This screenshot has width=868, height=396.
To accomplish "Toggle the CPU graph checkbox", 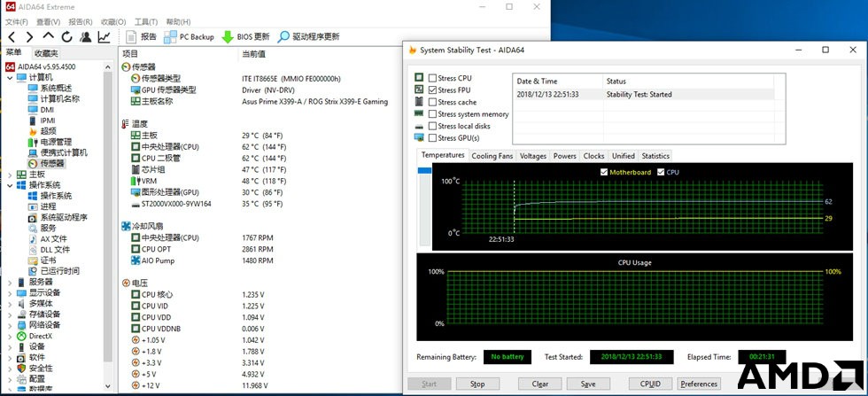I will [x=661, y=172].
